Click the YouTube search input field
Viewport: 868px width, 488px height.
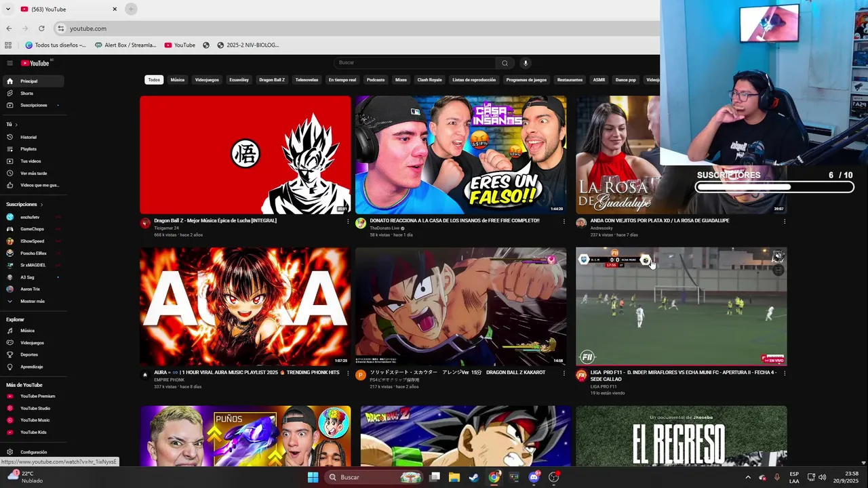415,63
